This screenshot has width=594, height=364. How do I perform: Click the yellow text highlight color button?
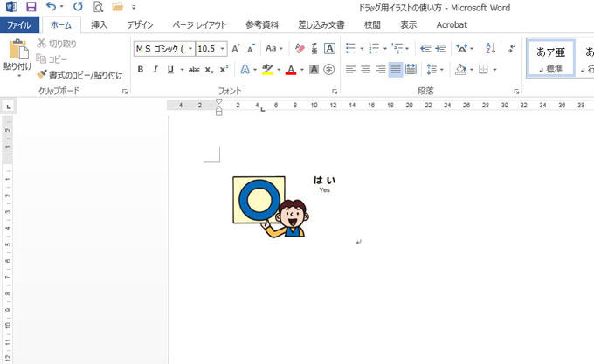pyautogui.click(x=267, y=69)
